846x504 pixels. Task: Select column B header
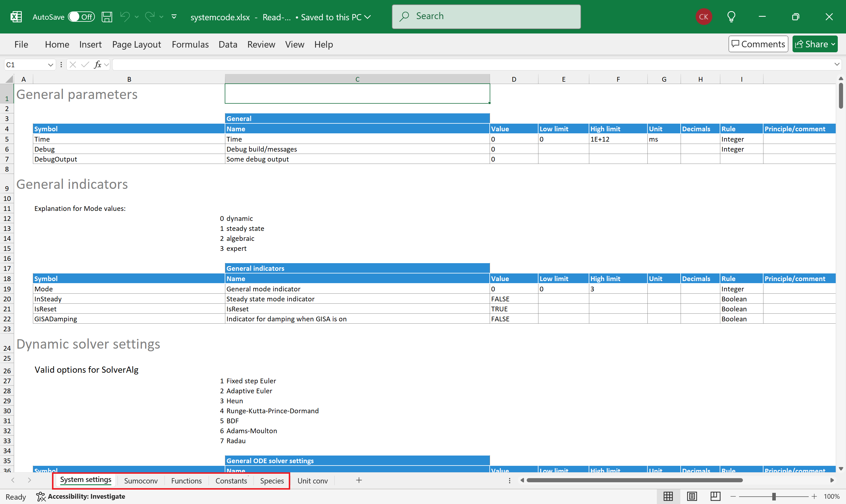pos(129,79)
